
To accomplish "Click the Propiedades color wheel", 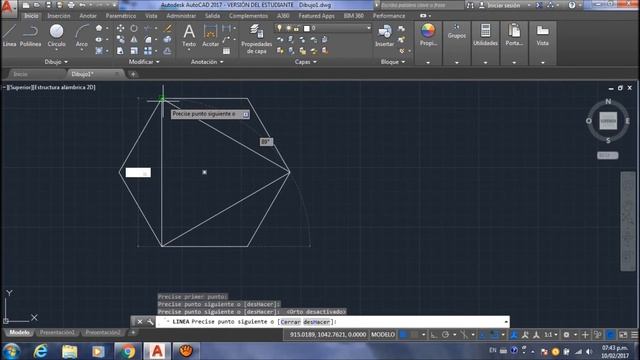I will [x=428, y=31].
